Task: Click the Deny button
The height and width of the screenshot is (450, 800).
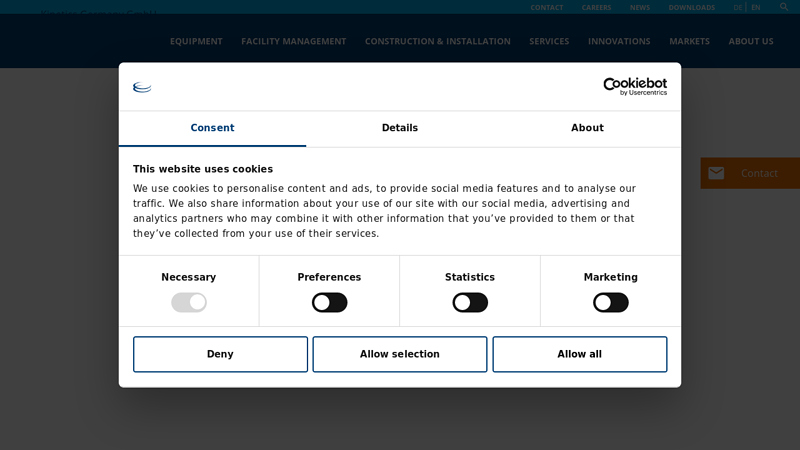Action: click(220, 354)
